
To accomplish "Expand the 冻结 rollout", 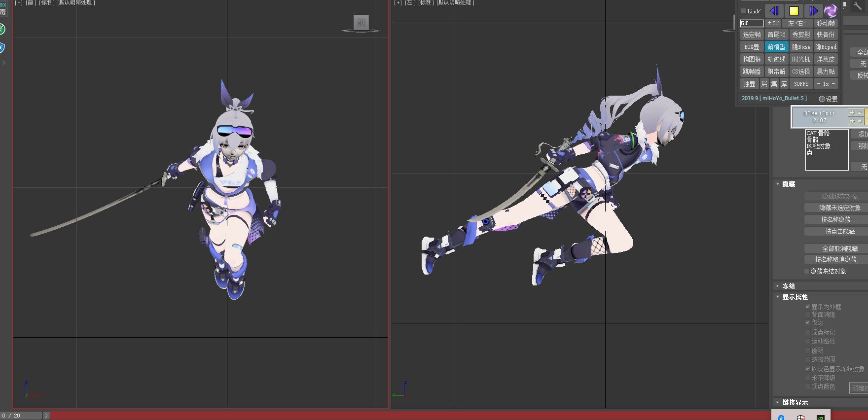I will (778, 286).
